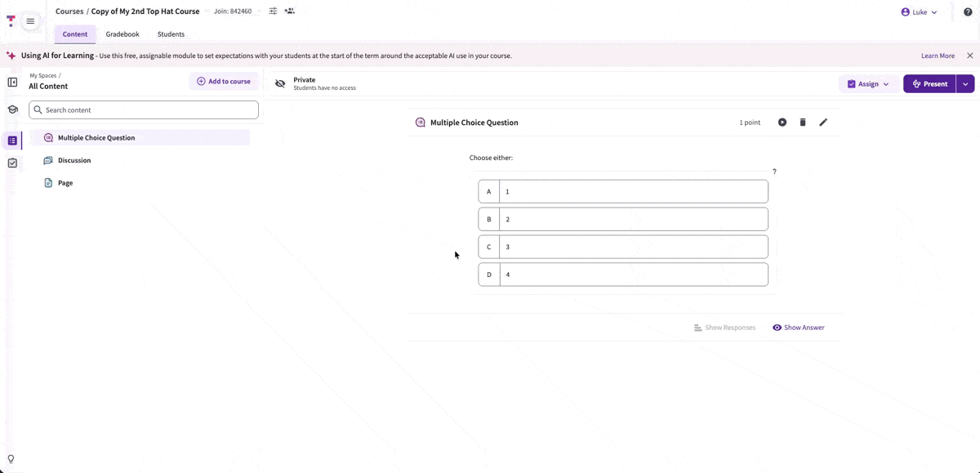The width and height of the screenshot is (980, 473).
Task: Open the hamburger navigation menu
Action: (29, 21)
